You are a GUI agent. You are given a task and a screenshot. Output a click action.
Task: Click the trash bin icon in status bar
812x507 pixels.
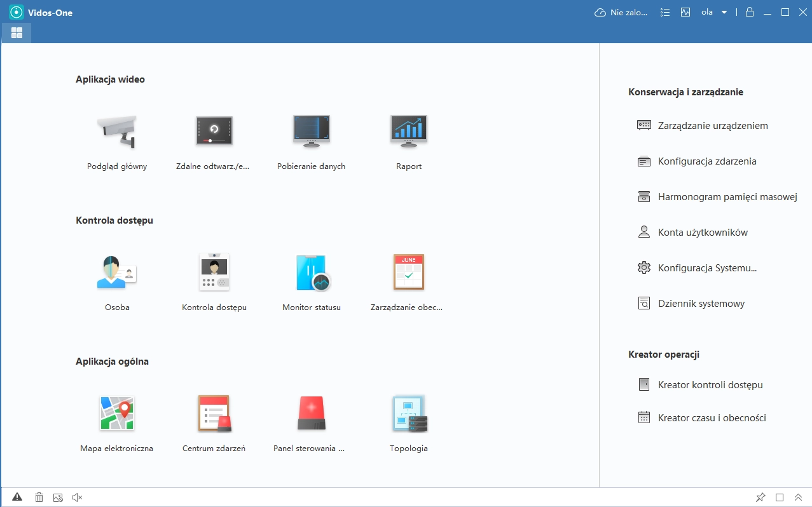39,497
